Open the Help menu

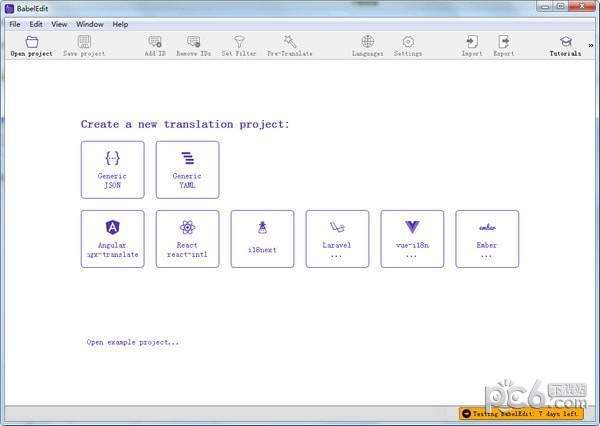120,23
